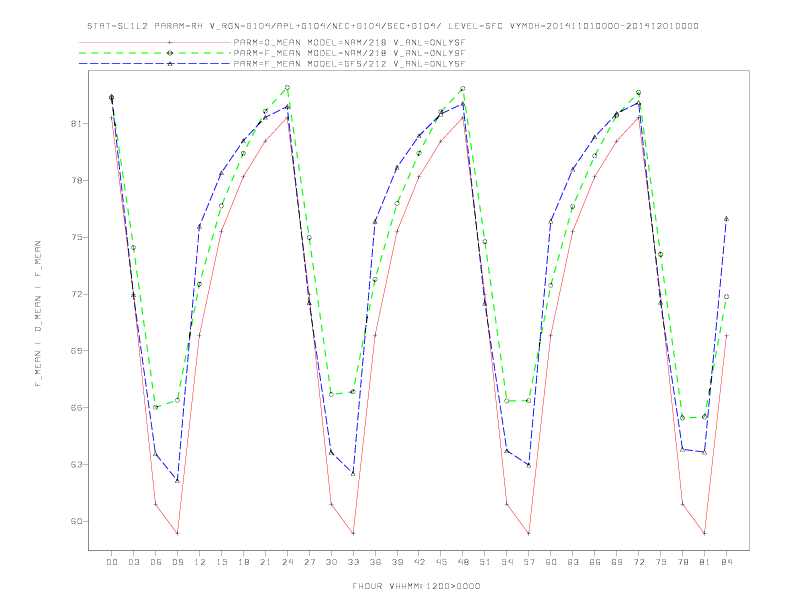Click x-axis forecast hour label 06
Screen dimensions: 792x612
tap(156, 562)
